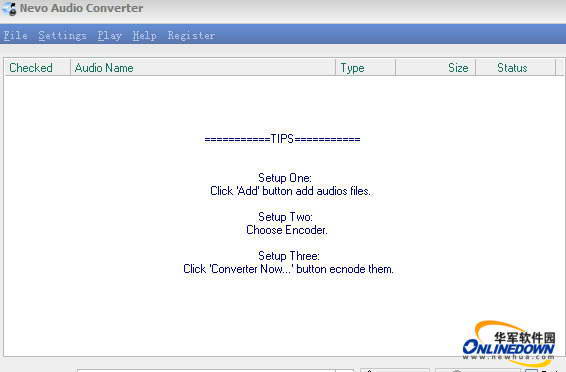Sort by Status column header
The height and width of the screenshot is (372, 566).
click(515, 67)
